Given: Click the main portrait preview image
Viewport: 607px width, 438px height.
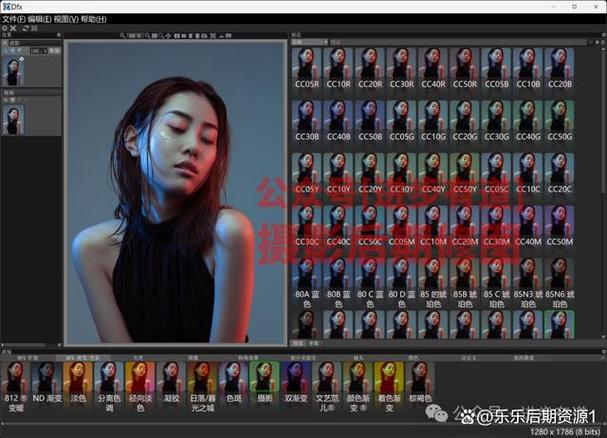Looking at the screenshot, I should tap(176, 193).
